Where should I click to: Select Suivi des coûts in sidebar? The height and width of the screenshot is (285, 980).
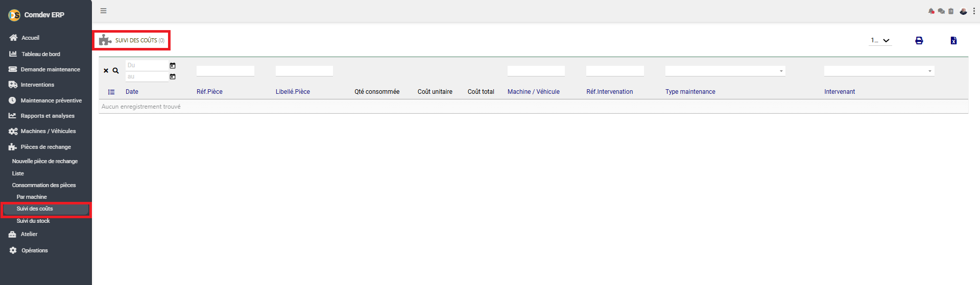coord(46,209)
